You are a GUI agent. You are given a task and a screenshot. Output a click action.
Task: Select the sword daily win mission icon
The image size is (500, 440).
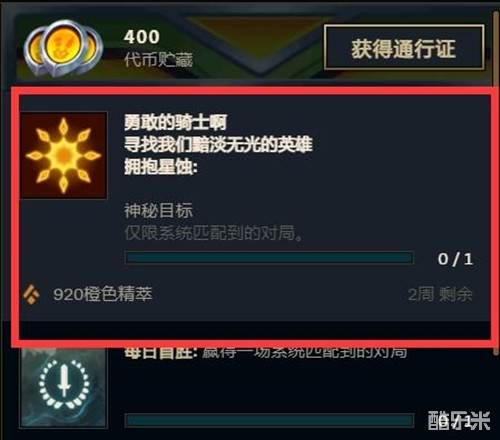[64, 388]
